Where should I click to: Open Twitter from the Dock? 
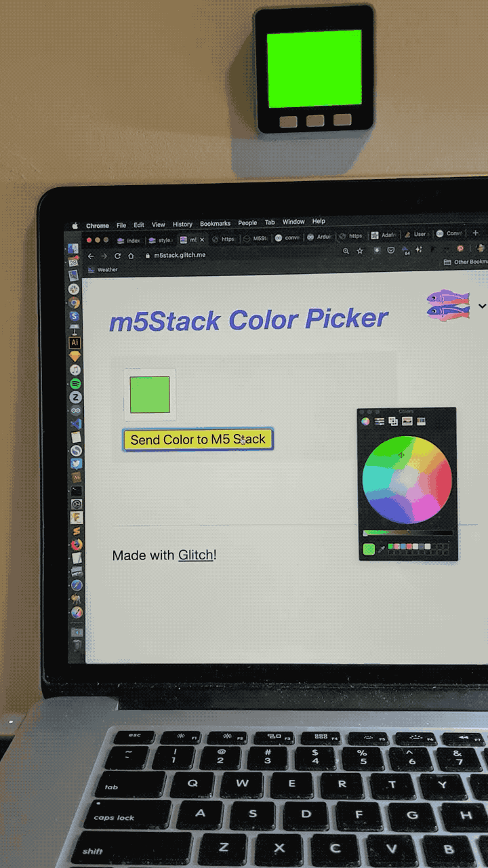coord(77,464)
